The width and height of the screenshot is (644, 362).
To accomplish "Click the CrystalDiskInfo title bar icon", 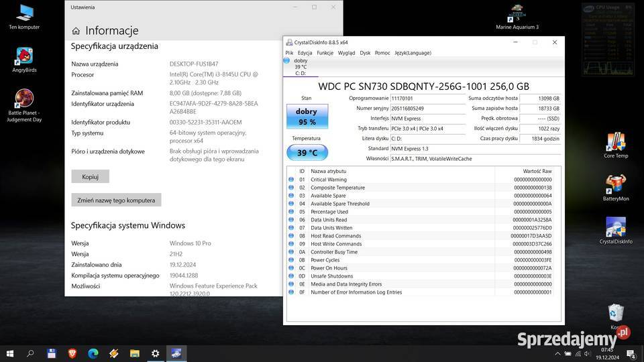I will 289,42.
